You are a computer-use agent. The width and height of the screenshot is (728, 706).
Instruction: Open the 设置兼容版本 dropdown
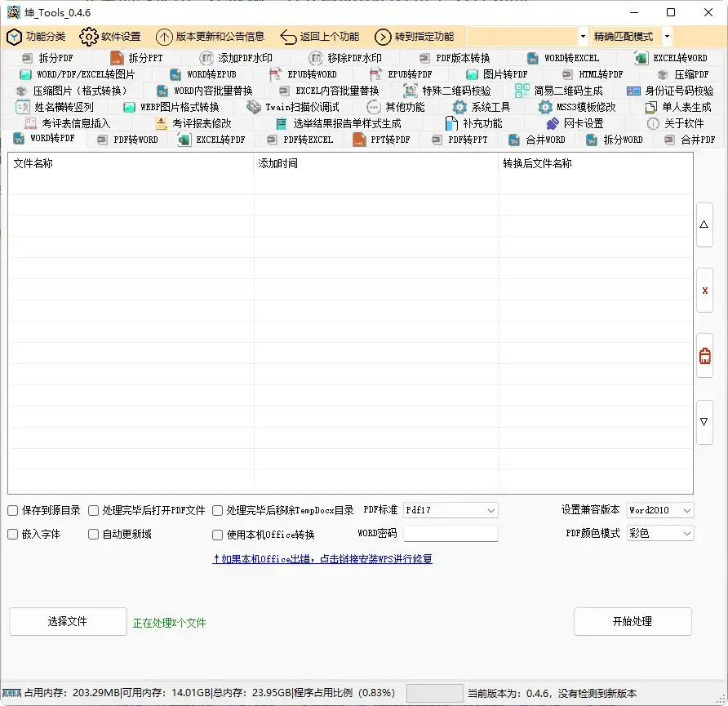click(659, 509)
